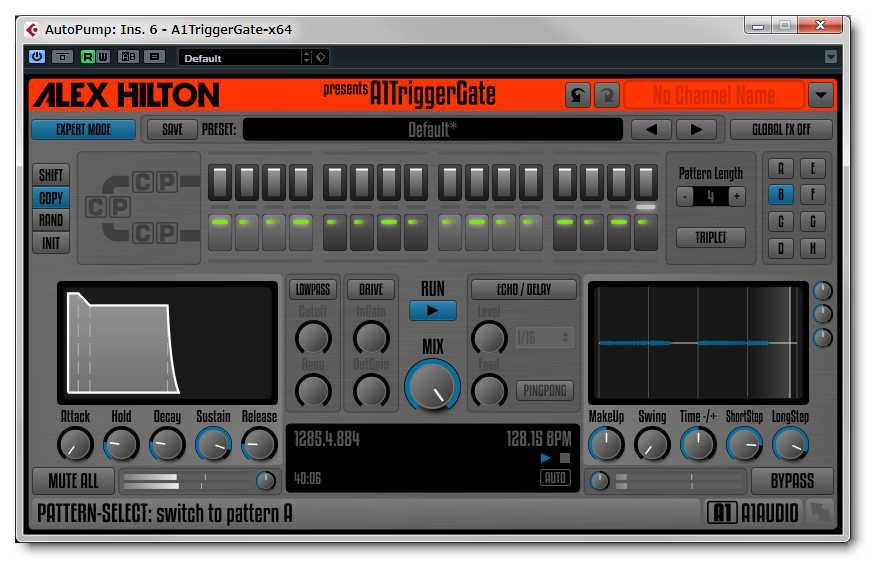Click the A1AUDIO logo link

click(753, 512)
